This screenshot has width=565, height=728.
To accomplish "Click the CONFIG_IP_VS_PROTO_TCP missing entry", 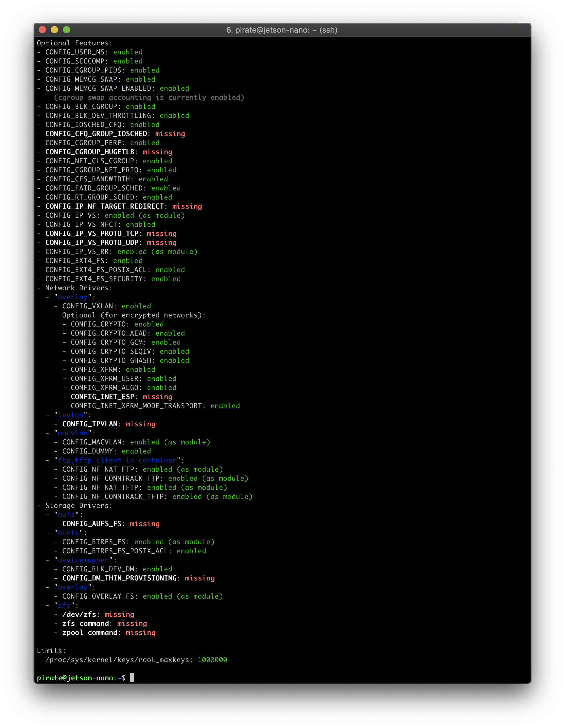I will [x=110, y=233].
